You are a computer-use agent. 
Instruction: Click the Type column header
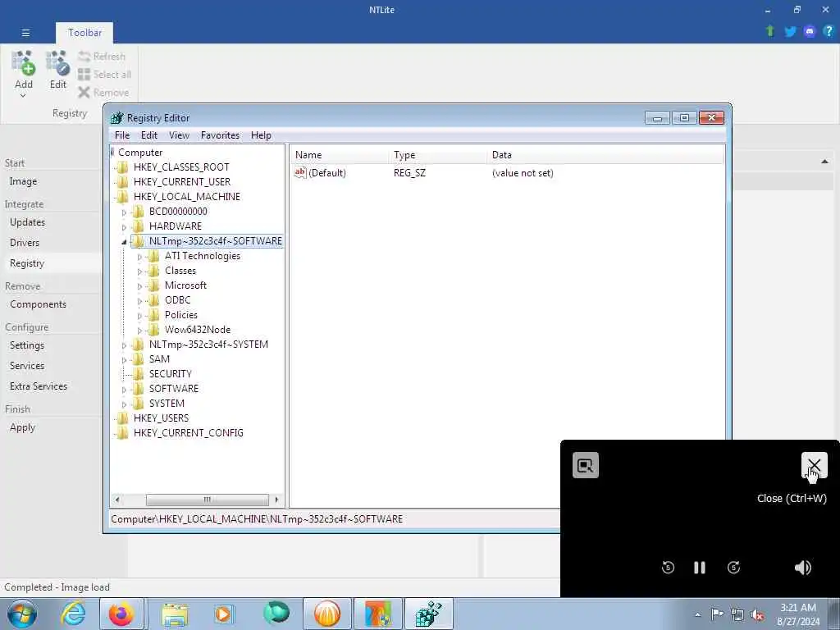click(x=438, y=155)
